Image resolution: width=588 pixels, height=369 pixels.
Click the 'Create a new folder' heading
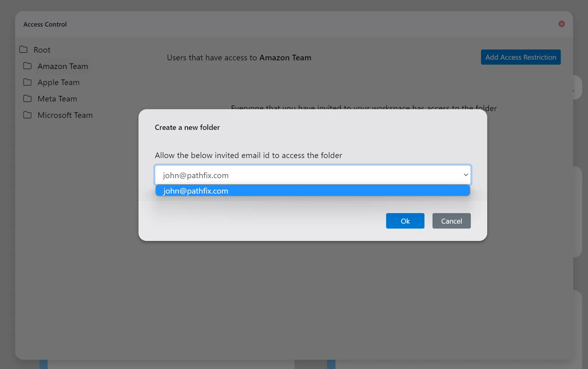point(187,127)
